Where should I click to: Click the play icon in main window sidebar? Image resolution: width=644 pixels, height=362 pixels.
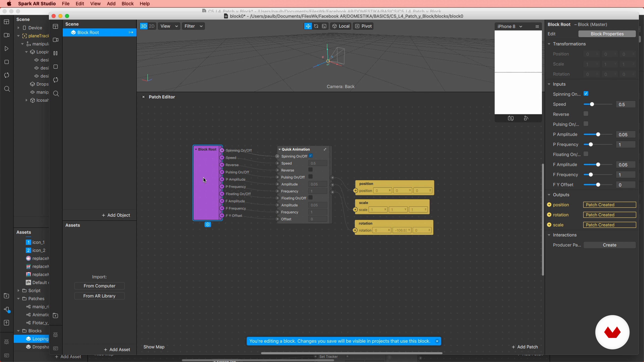[x=7, y=49]
